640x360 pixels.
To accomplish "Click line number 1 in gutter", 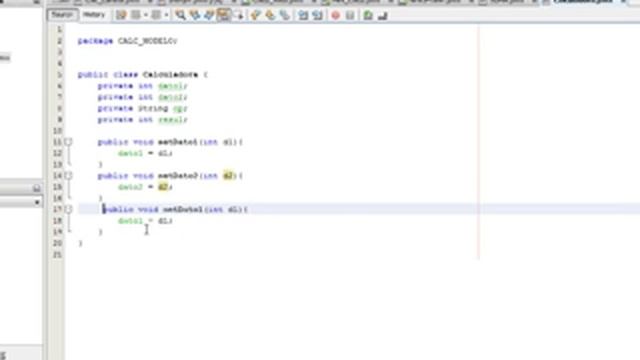I will click(60, 29).
